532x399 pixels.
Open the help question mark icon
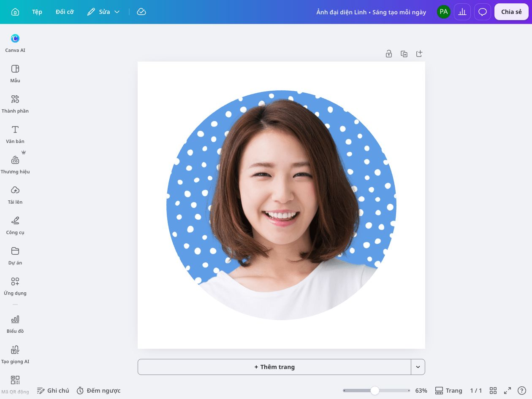(522, 391)
